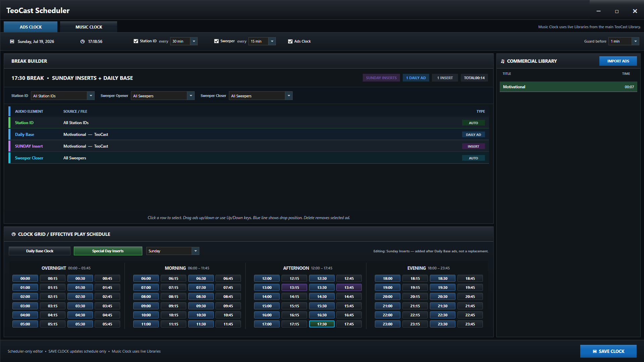The width and height of the screenshot is (644, 362).
Task: Select the Sweeper Closer row
Action: [248, 158]
